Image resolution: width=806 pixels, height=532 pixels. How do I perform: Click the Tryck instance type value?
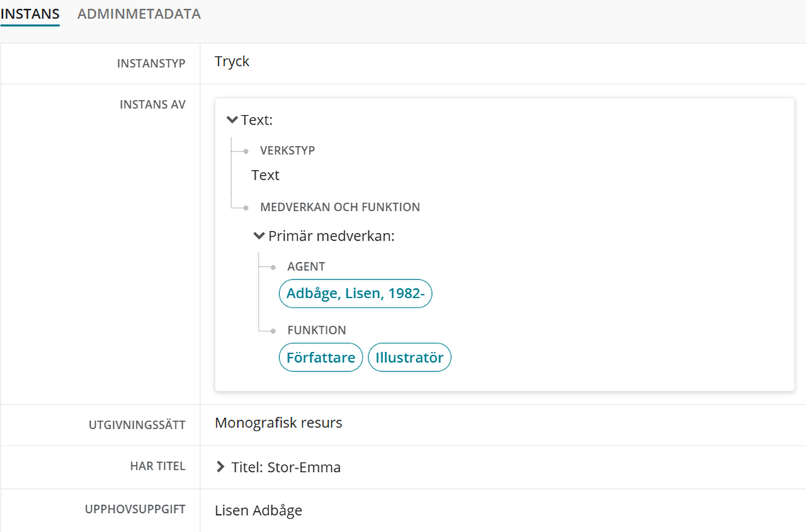pos(232,62)
